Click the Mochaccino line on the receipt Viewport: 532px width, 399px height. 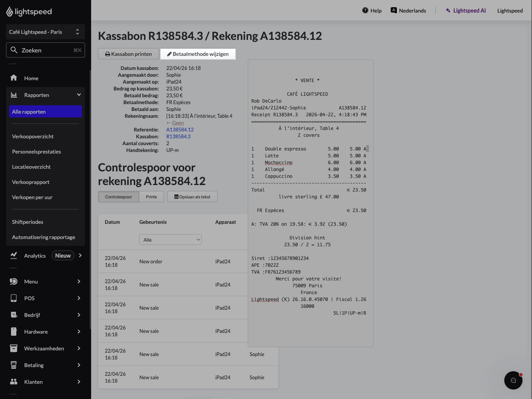[x=309, y=163]
